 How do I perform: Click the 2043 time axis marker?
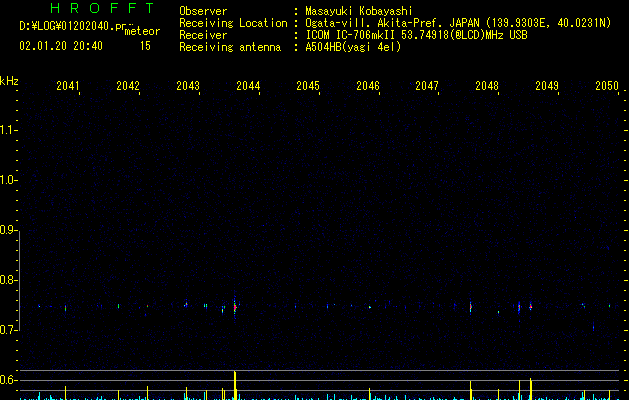pyautogui.click(x=188, y=86)
